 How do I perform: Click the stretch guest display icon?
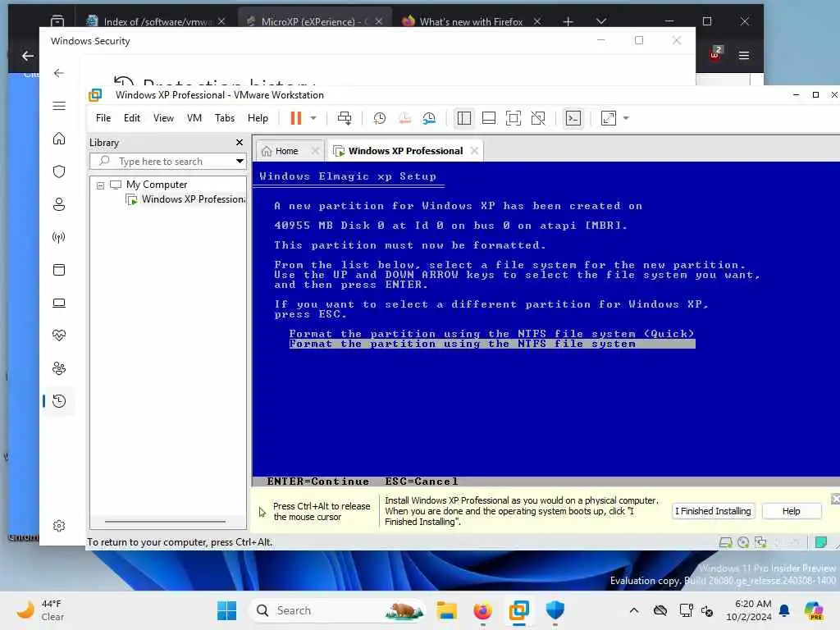click(x=609, y=118)
